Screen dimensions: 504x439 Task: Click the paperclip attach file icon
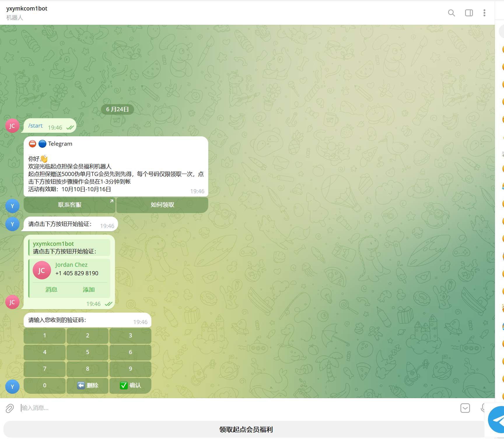tap(10, 408)
